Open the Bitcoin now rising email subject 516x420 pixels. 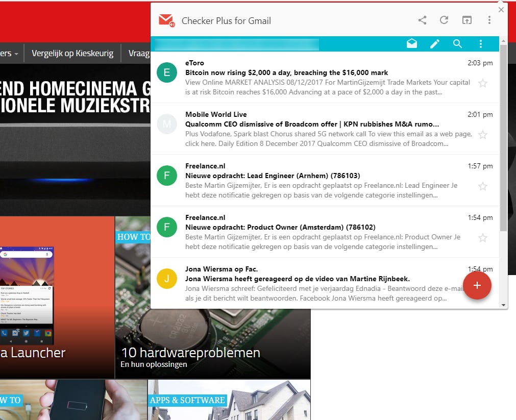click(286, 72)
